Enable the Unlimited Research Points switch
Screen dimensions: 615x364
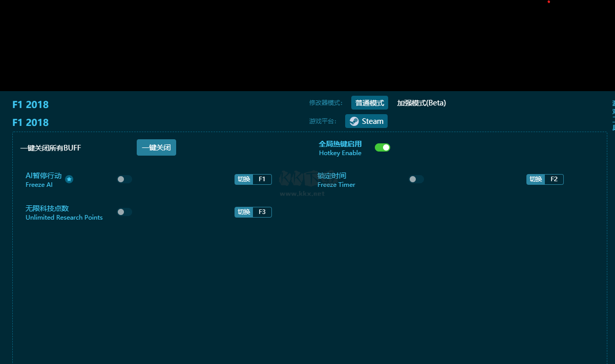point(124,212)
